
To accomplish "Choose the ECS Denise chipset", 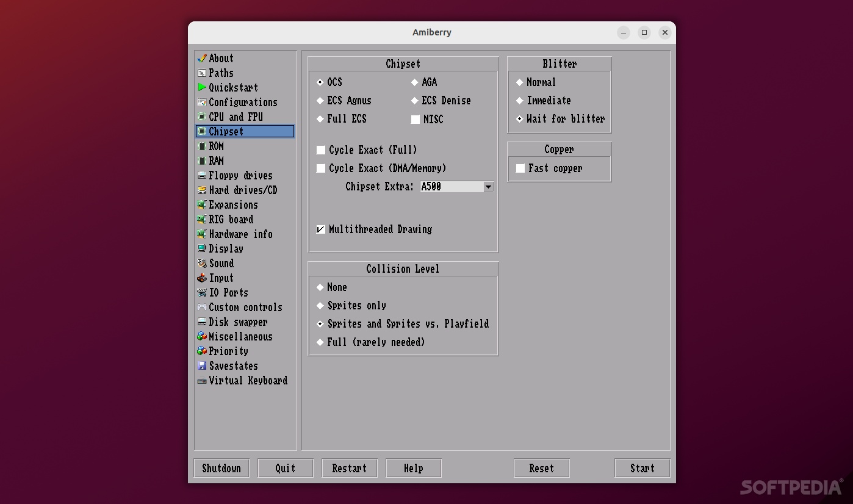I will tap(415, 101).
